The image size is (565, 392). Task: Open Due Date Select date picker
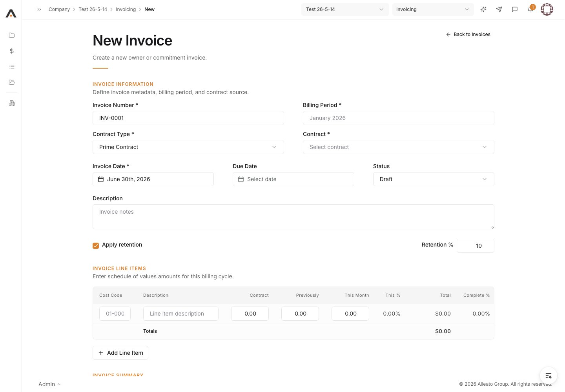293,179
